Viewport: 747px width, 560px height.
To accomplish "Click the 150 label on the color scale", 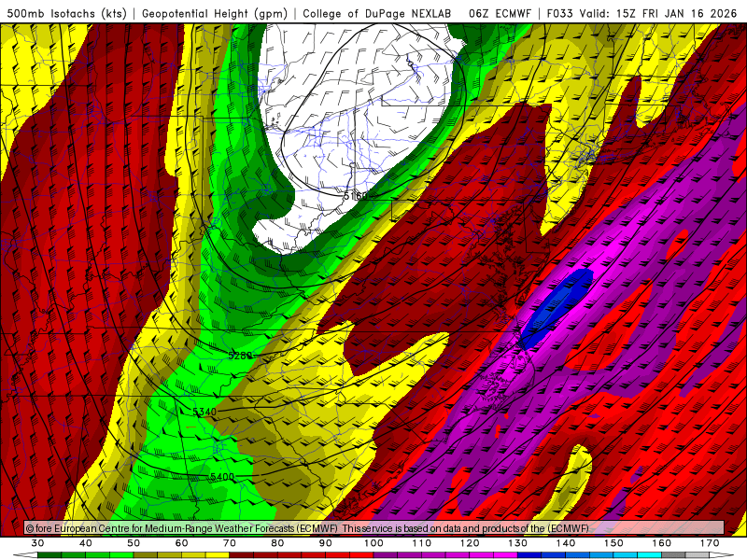I will click(x=614, y=543).
